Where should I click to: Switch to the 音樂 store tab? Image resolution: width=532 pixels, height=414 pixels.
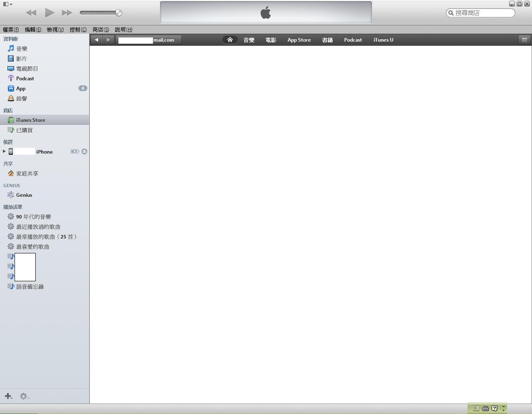[249, 40]
